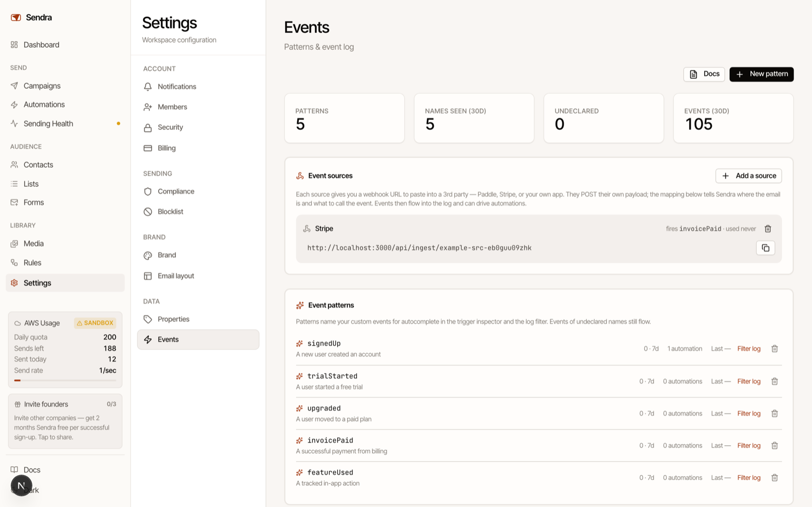Click the trialStarted pattern name

tap(332, 376)
